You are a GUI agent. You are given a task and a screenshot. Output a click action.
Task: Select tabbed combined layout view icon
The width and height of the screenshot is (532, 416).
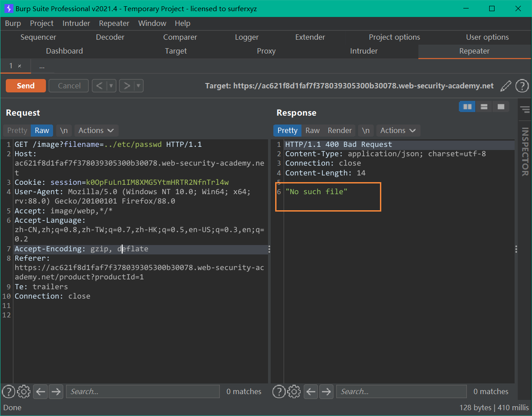click(x=501, y=107)
